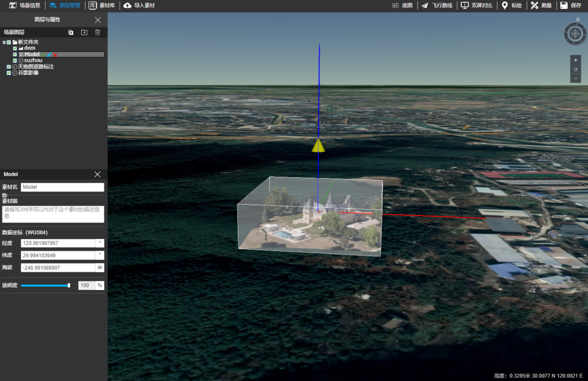The width and height of the screenshot is (588, 381).
Task: Click the trash icon in 场景图层 header
Action: [x=97, y=32]
